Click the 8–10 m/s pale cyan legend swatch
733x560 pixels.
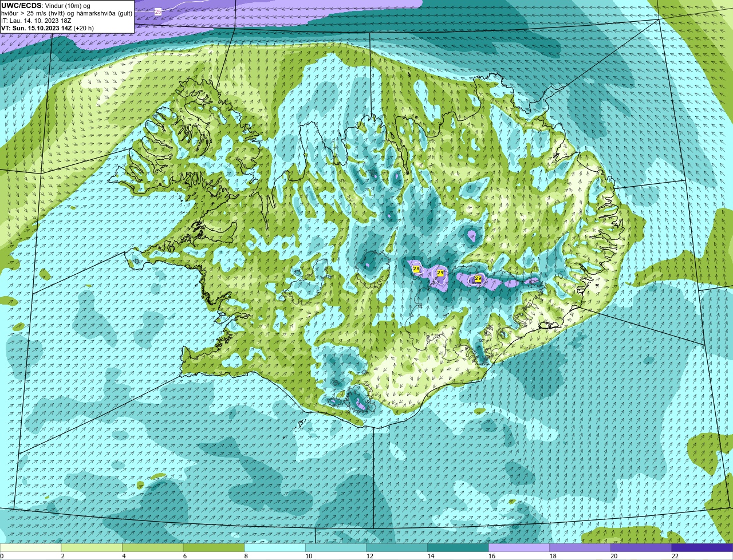[x=275, y=548]
